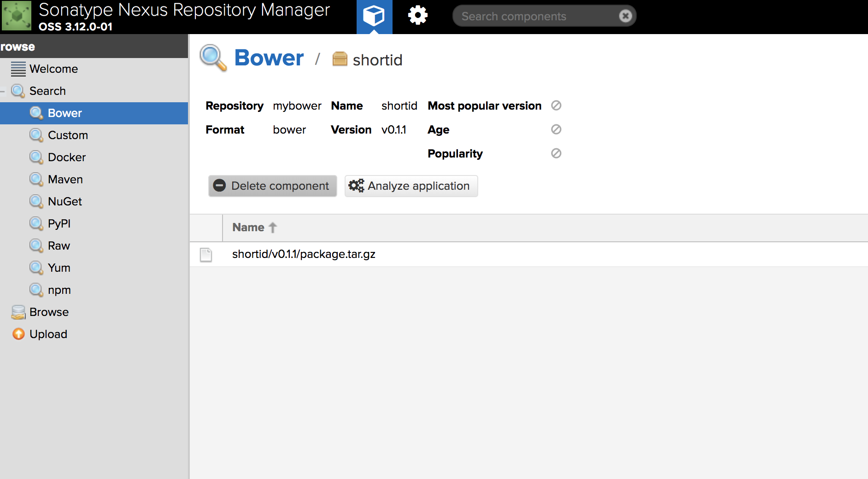Collapse the Search tree node
The image size is (868, 479).
pyautogui.click(x=3, y=91)
